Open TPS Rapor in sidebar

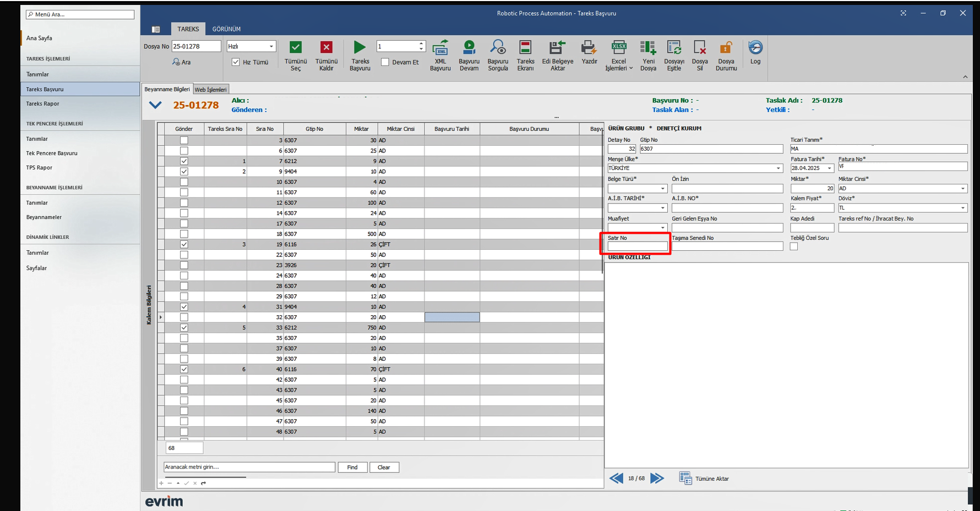39,168
